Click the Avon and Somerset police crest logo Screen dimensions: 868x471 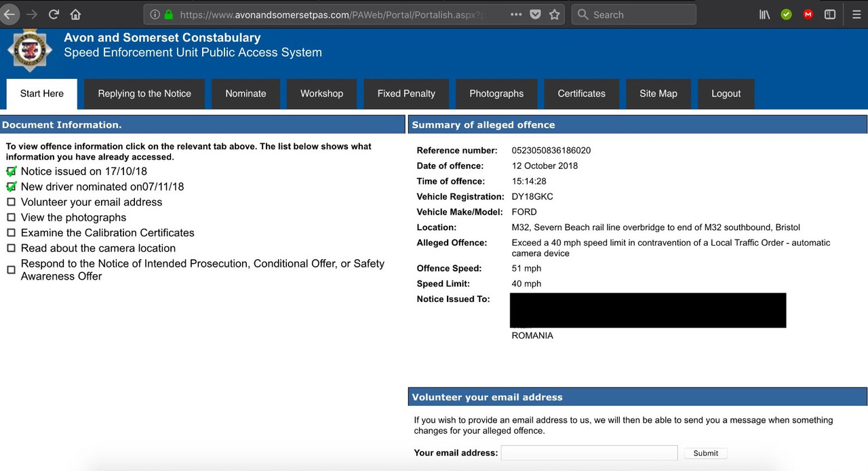tap(30, 50)
